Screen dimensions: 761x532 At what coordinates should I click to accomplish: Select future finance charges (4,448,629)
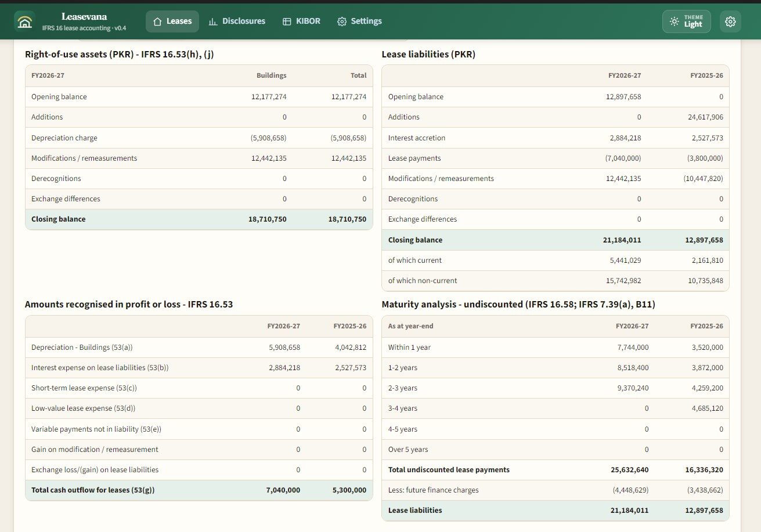[631, 490]
